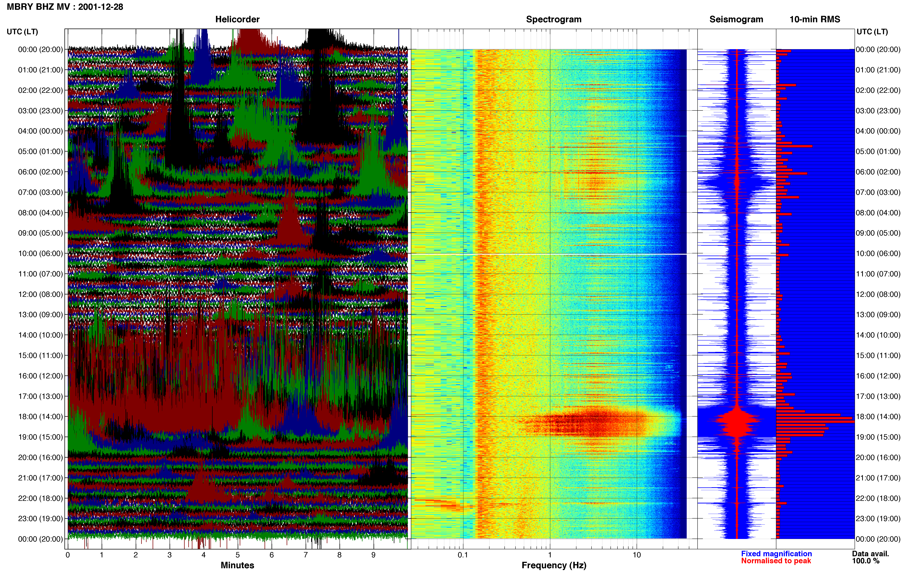
Task: Click the left '19:00 (15:00)' time label
Action: click(x=41, y=437)
